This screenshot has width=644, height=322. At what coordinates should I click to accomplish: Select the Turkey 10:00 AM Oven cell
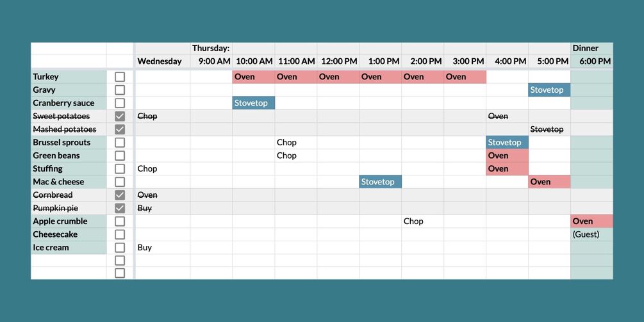point(253,77)
